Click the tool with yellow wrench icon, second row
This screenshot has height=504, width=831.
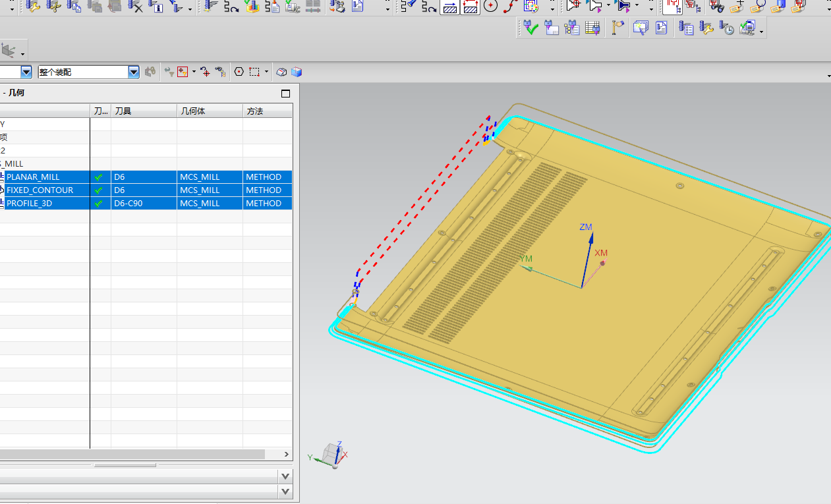pyautogui.click(x=706, y=28)
